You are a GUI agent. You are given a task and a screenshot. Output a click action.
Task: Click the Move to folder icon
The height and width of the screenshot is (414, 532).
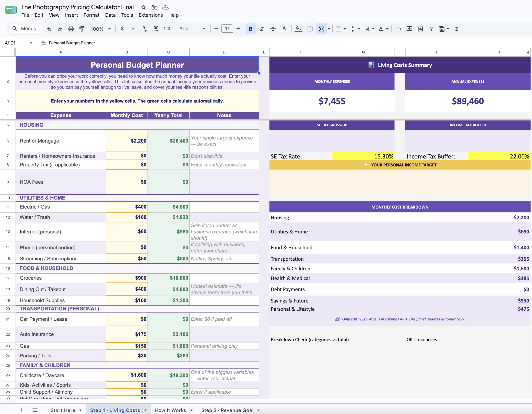tap(154, 7)
